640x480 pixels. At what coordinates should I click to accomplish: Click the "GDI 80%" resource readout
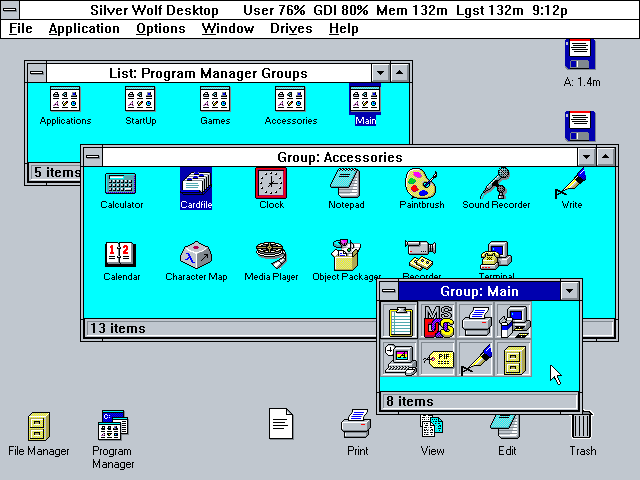[x=340, y=10]
